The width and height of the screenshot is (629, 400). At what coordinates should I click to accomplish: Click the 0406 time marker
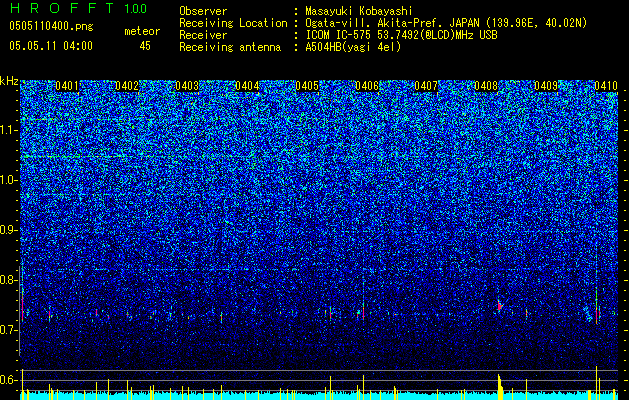pyautogui.click(x=367, y=86)
